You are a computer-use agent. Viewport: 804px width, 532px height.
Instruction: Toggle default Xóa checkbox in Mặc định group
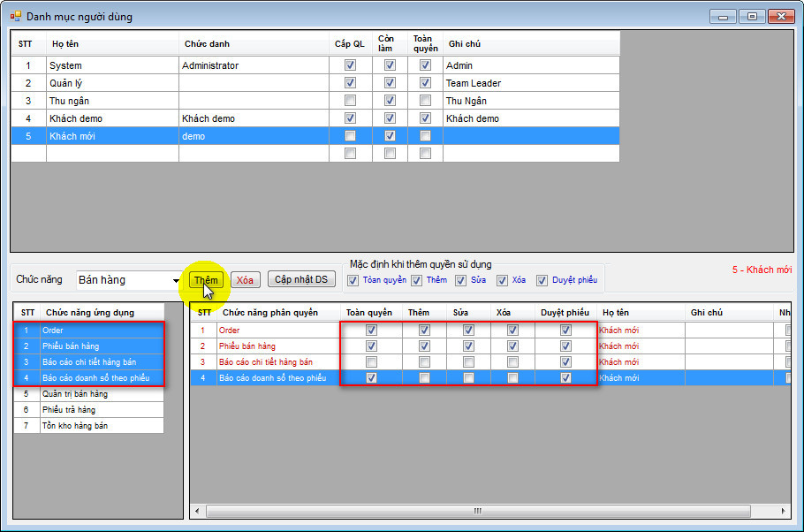(502, 280)
